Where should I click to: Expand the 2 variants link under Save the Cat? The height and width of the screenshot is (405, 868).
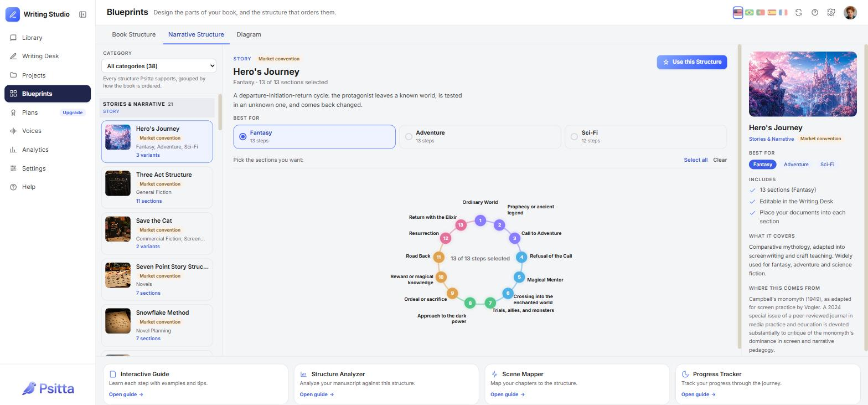pos(148,247)
